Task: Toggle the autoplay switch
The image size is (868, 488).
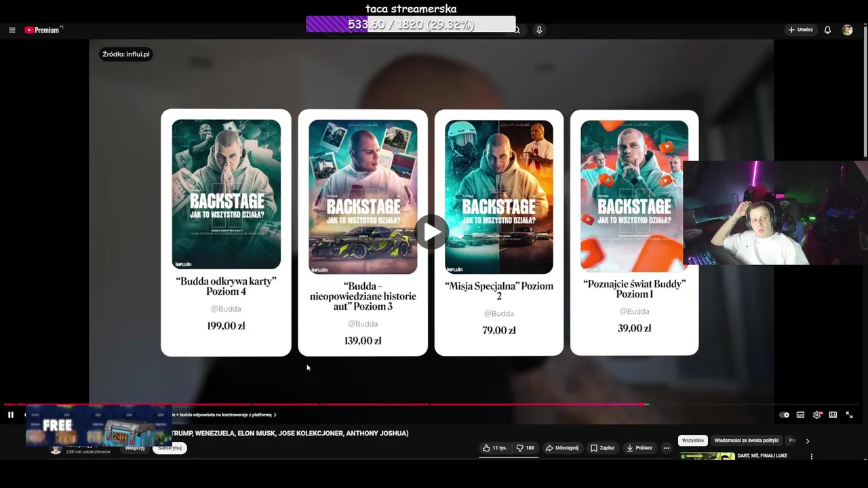Action: click(785, 415)
